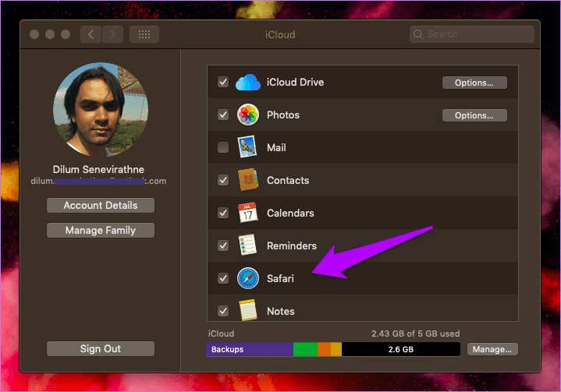Uncheck the Calendars checkbox
561x392 pixels.
(223, 213)
